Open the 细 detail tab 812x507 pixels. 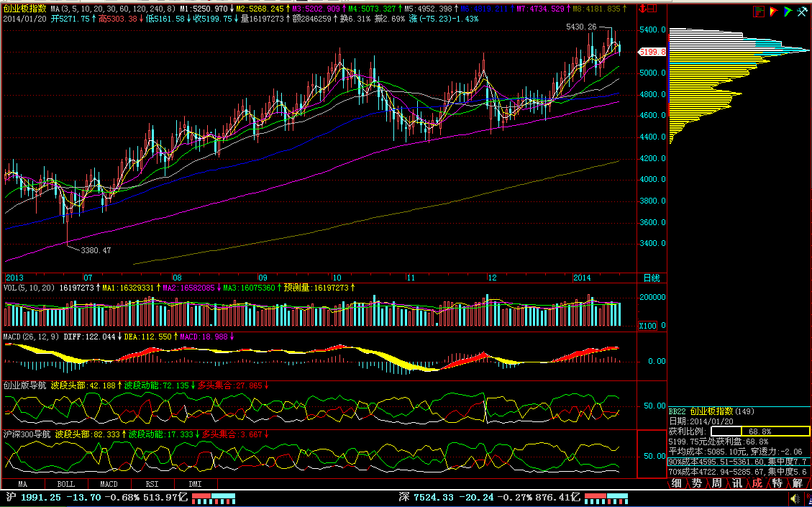(x=676, y=484)
